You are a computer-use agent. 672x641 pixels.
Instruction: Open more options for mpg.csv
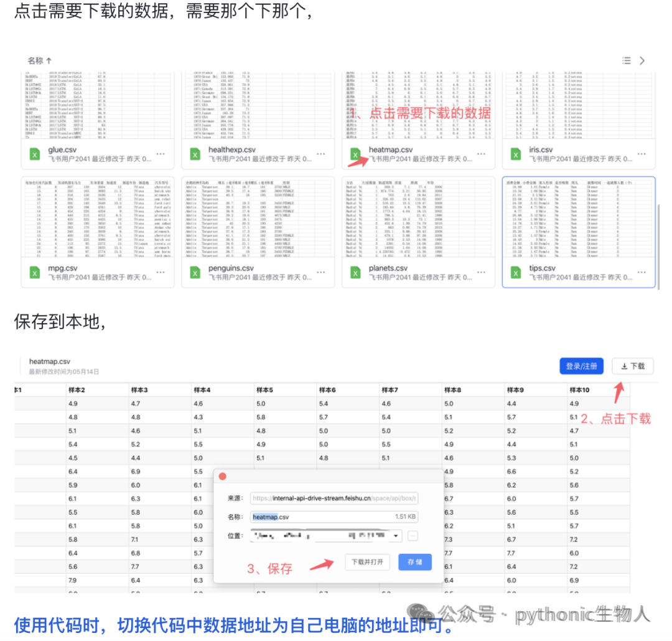click(x=161, y=272)
